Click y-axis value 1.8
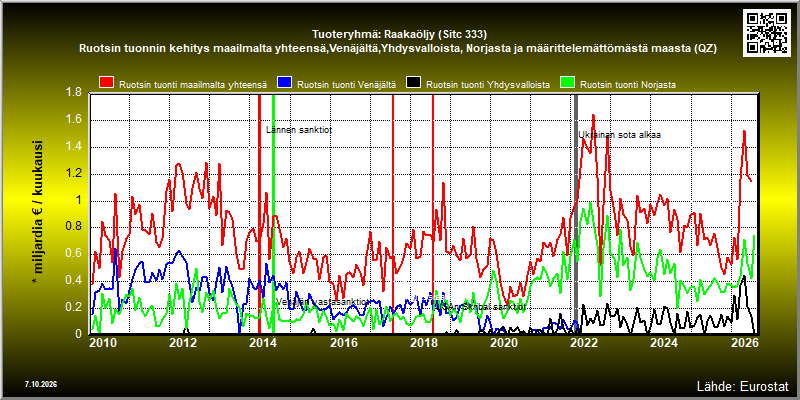The image size is (800, 400). (74, 93)
